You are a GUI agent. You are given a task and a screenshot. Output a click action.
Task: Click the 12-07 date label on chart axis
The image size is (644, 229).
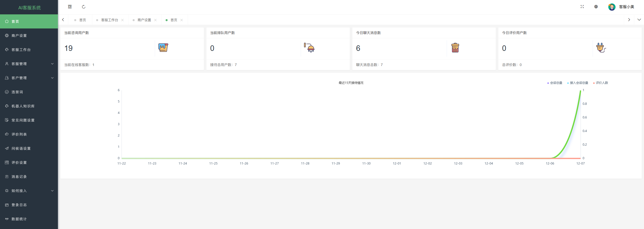pyautogui.click(x=581, y=163)
